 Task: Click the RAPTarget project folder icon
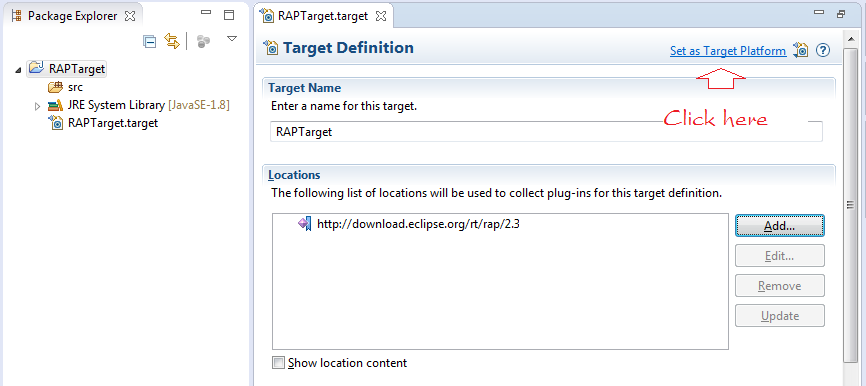[x=36, y=69]
